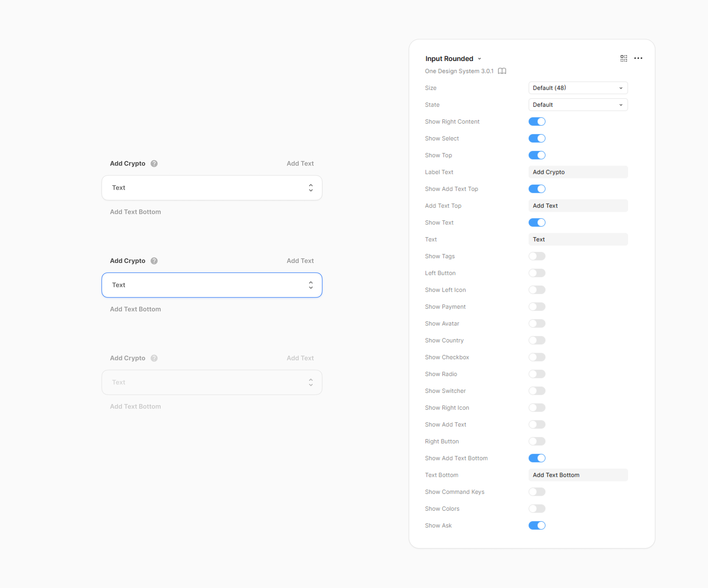Click the Text Bottom property field
Screen dimensions: 708x588
point(578,475)
